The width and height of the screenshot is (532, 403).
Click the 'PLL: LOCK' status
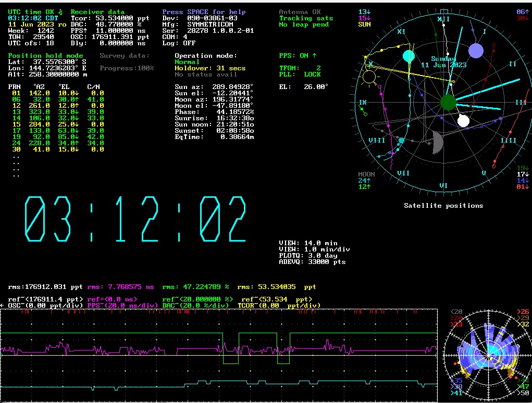point(300,74)
